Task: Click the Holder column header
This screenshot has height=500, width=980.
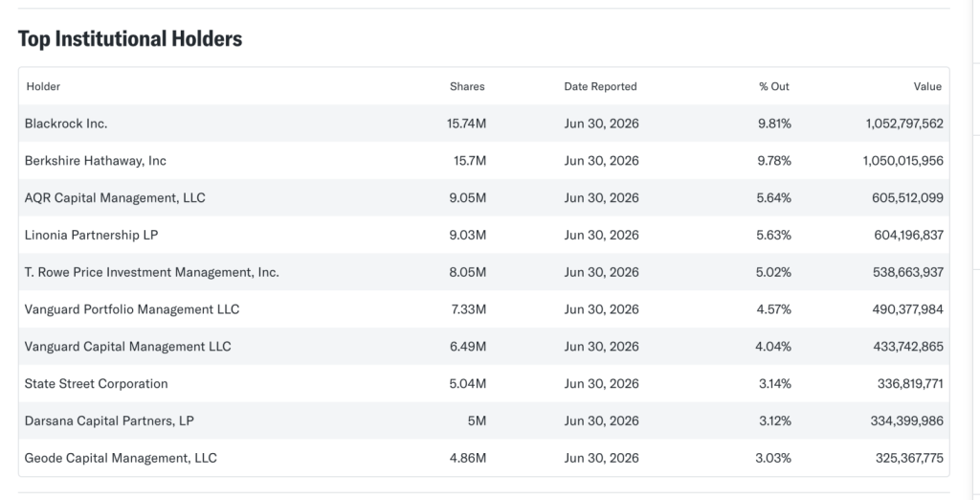Action: coord(43,86)
